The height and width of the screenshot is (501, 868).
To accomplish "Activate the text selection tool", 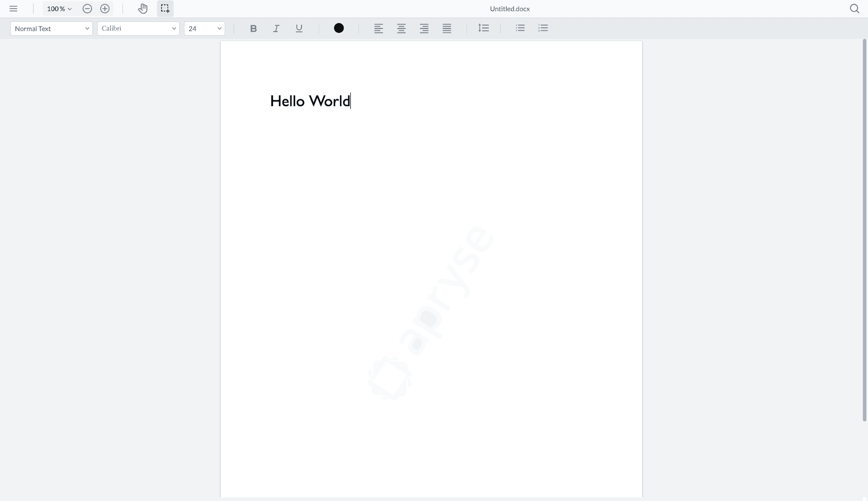I will pyautogui.click(x=165, y=9).
